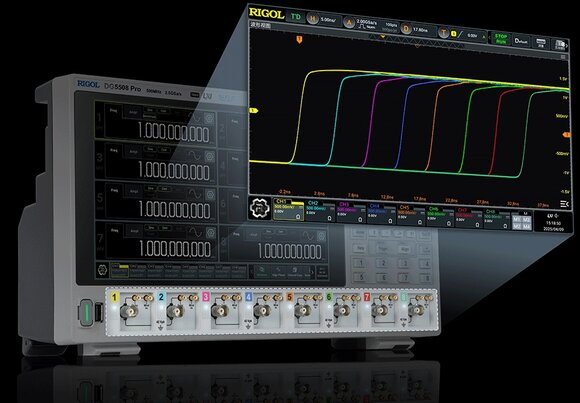580x403 pixels.
Task: Open the channel 1 waveform settings gear
Action: 209,118
